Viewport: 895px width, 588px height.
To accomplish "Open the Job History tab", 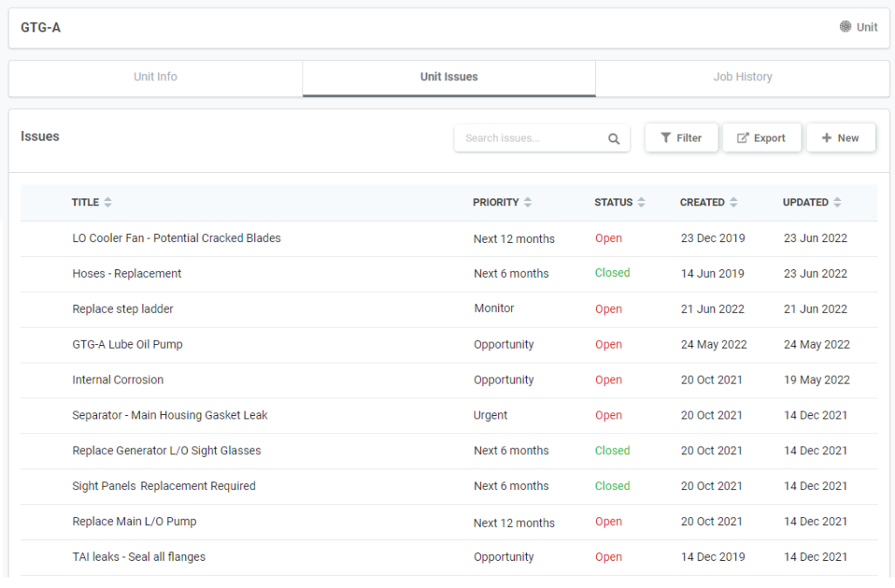I will coord(742,77).
